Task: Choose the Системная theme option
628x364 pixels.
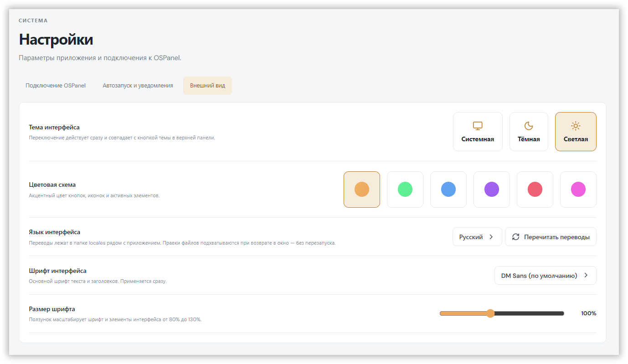Action: click(478, 132)
